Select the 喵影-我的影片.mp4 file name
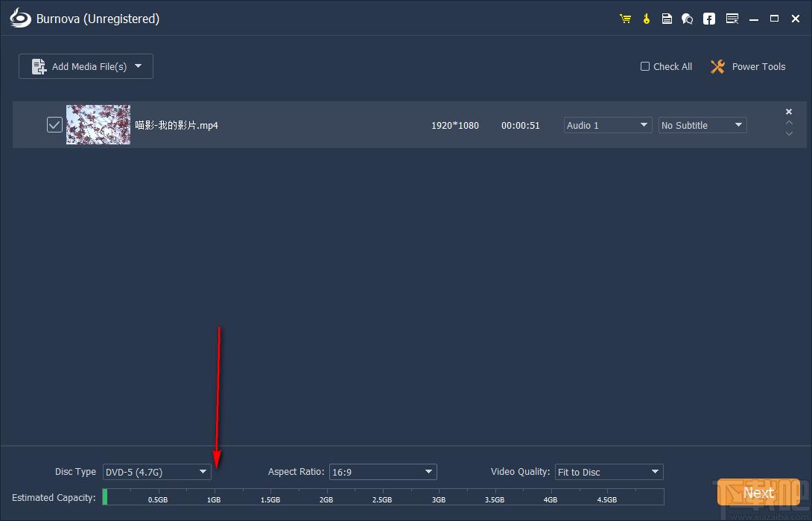Image resolution: width=812 pixels, height=521 pixels. click(x=177, y=125)
